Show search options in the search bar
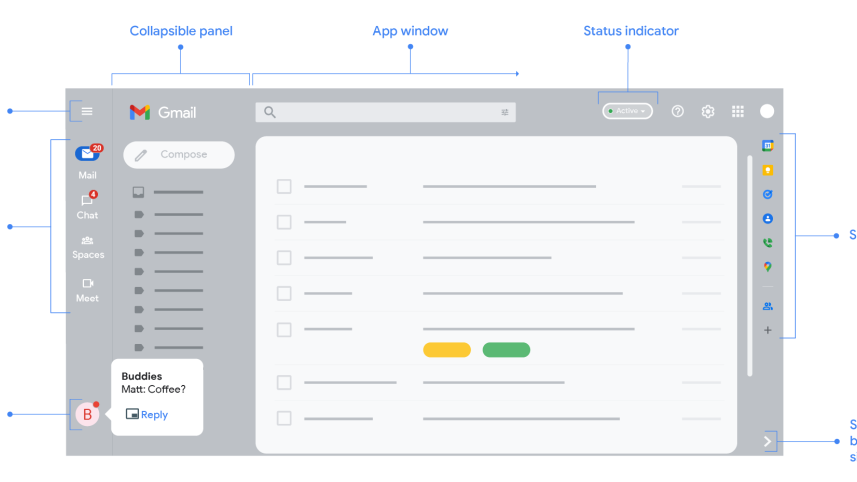This screenshot has height=482, width=857. pyautogui.click(x=505, y=113)
